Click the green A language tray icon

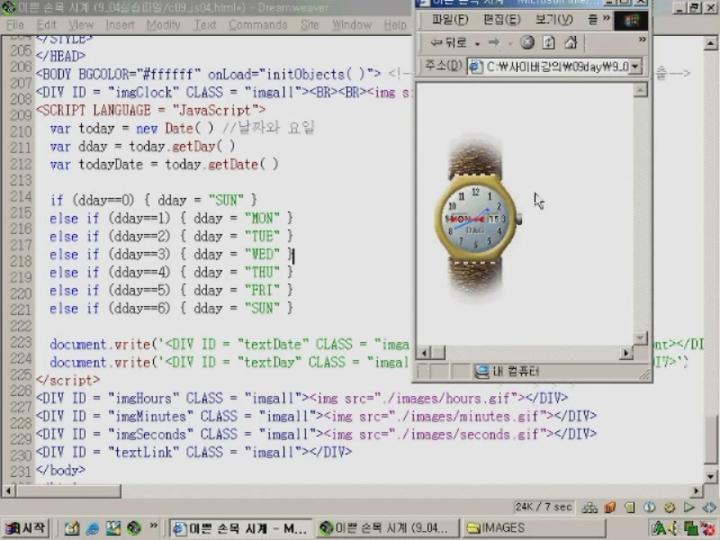(658, 529)
